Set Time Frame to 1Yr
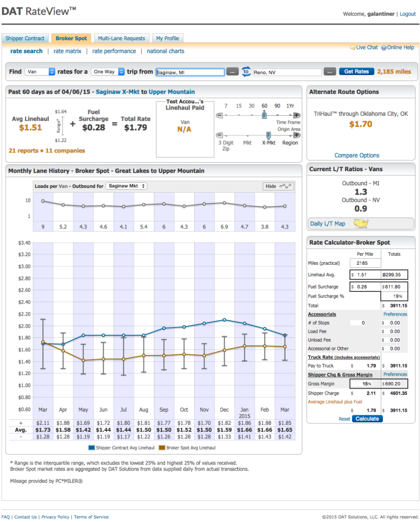 [290, 106]
